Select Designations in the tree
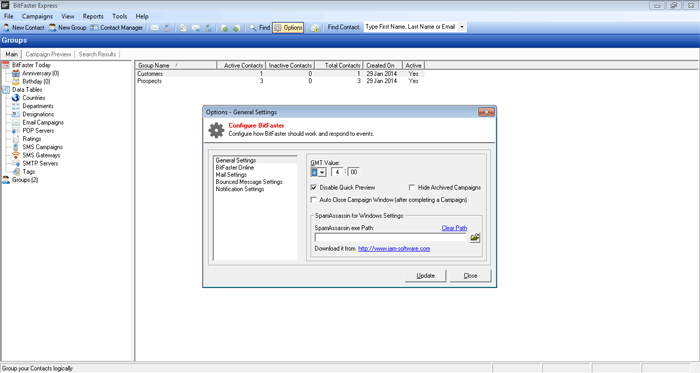The image size is (700, 373). 38,114
